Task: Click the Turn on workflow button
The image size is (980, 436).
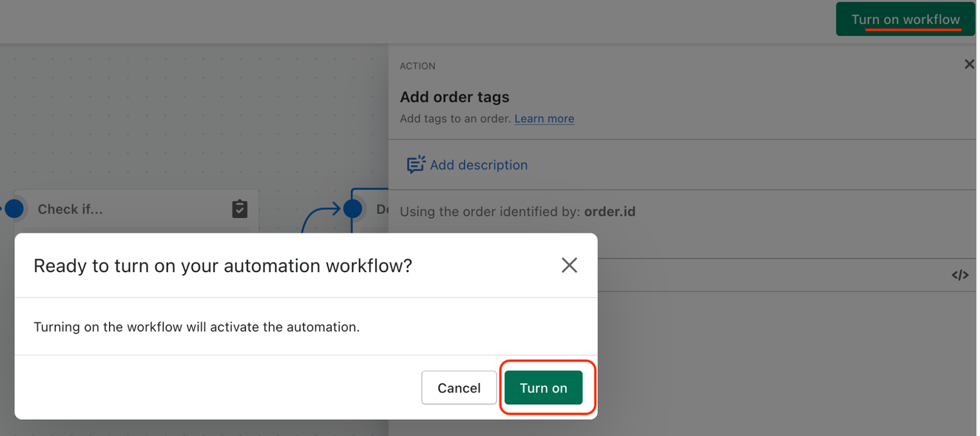Action: (x=905, y=19)
